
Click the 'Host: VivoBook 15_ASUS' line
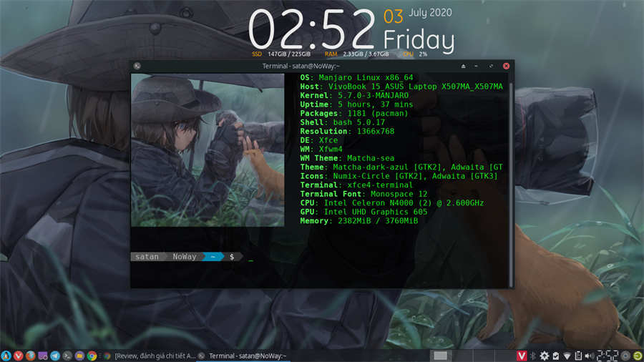click(401, 87)
